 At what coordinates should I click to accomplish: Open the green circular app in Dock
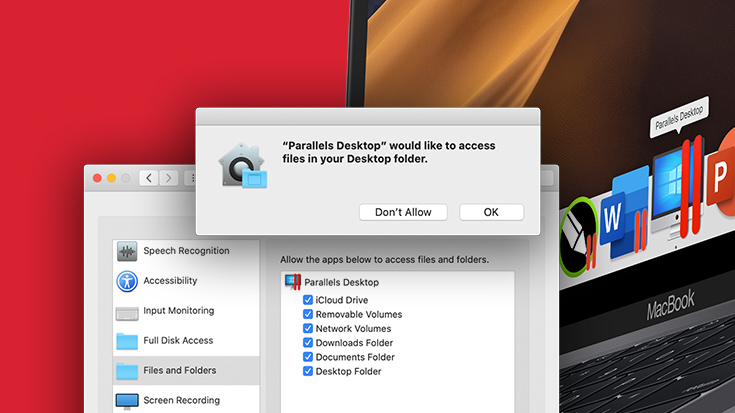[x=579, y=237]
